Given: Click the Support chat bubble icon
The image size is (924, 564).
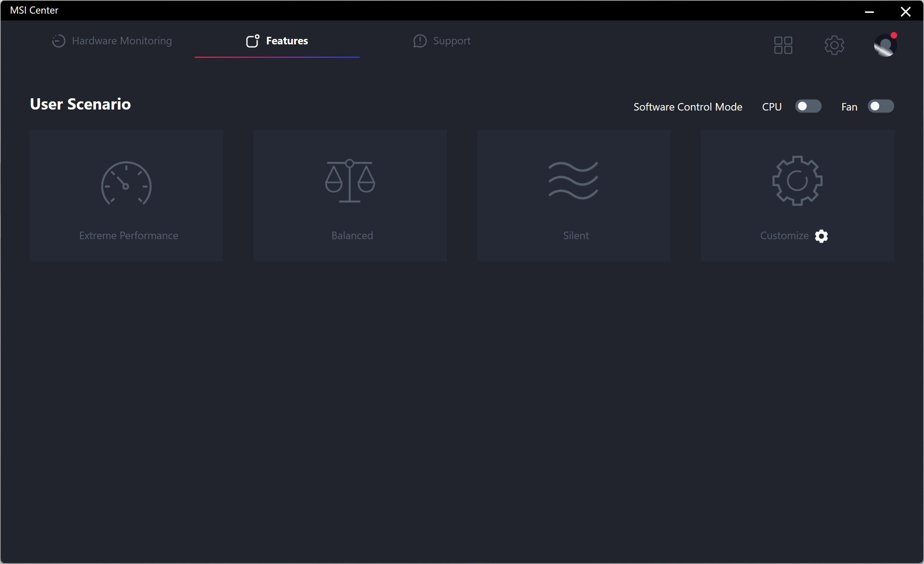Looking at the screenshot, I should 420,41.
